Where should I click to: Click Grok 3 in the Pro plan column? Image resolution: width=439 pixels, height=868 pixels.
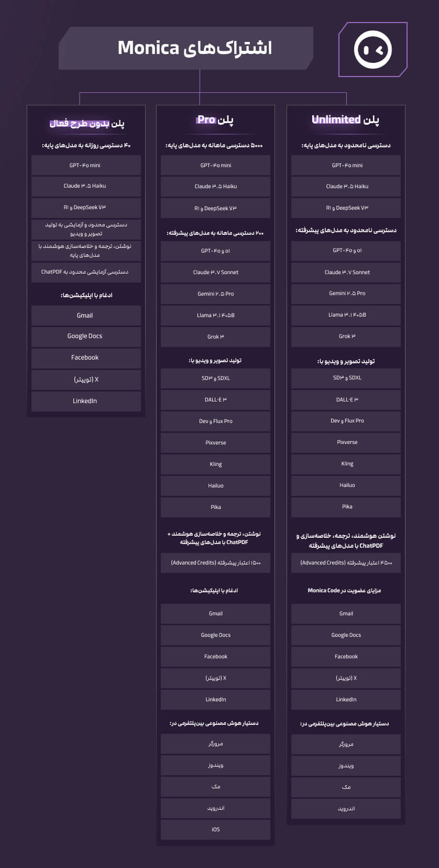[x=215, y=337]
